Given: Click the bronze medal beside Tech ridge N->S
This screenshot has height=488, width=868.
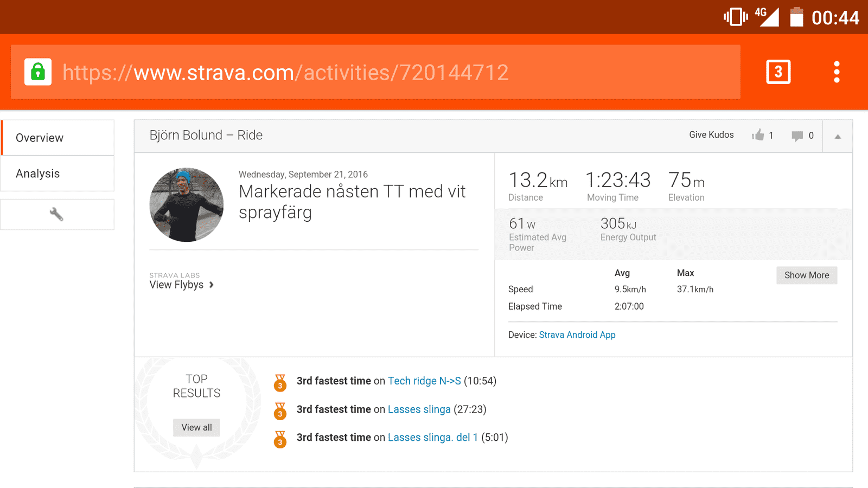Looking at the screenshot, I should (280, 383).
